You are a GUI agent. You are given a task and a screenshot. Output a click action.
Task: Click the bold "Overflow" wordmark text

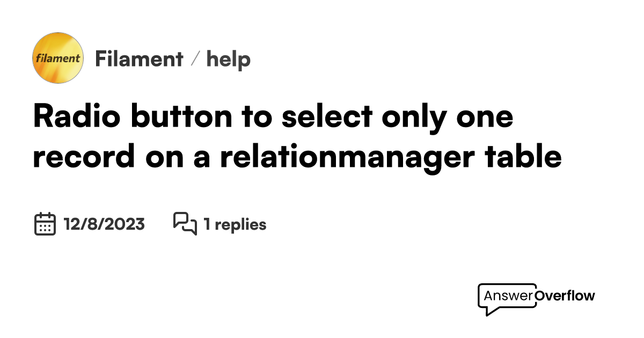point(566,296)
